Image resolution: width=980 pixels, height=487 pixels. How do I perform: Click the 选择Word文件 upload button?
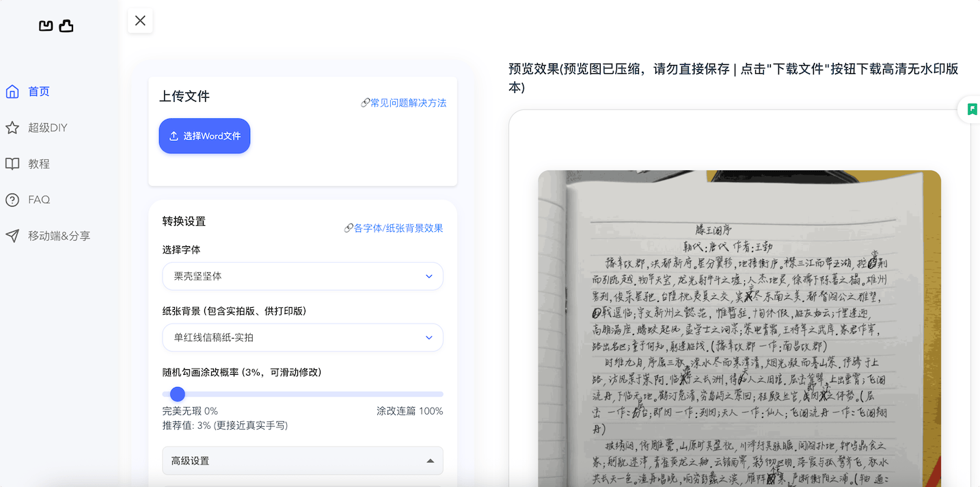tap(204, 136)
